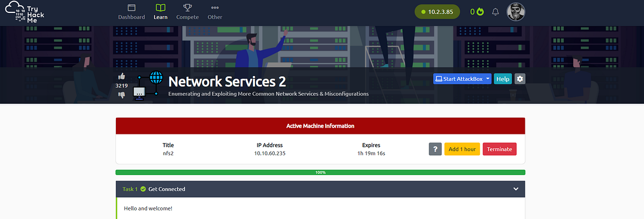Click Add 1 hour button
644x219 pixels.
tap(462, 149)
